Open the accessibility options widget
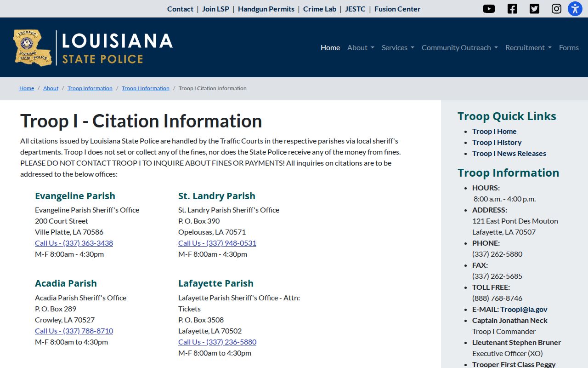The width and height of the screenshot is (588, 368). [x=575, y=9]
